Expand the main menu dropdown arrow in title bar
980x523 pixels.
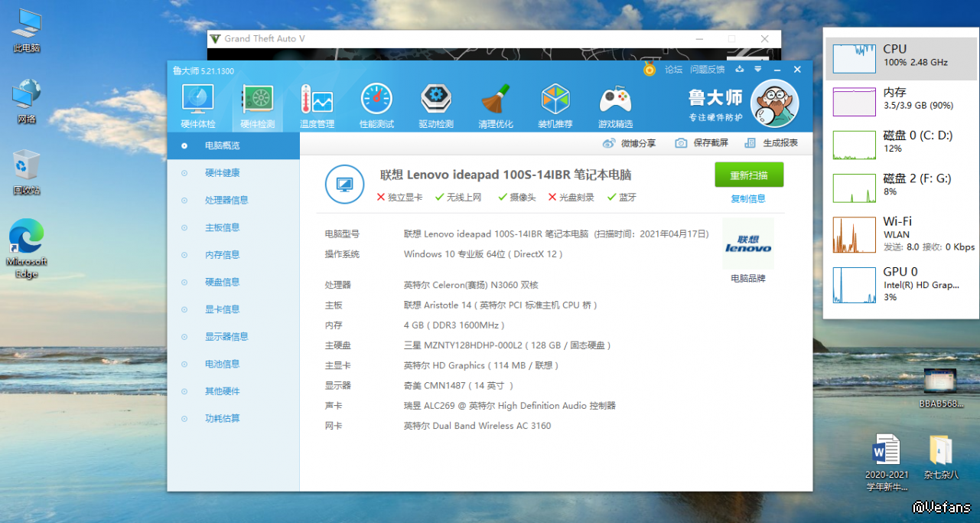click(x=758, y=70)
